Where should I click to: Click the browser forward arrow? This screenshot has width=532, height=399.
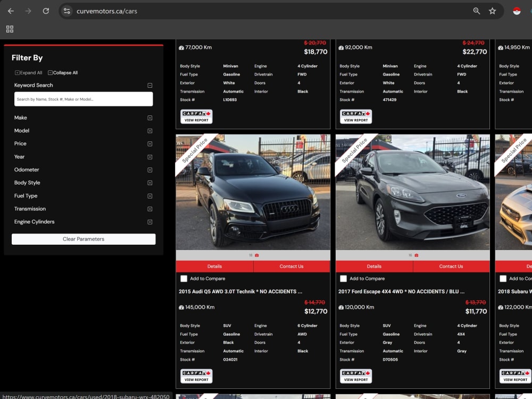[x=28, y=11]
